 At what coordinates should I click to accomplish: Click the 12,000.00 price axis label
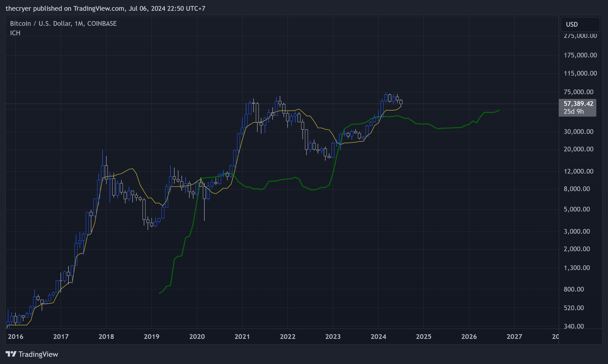tap(579, 171)
